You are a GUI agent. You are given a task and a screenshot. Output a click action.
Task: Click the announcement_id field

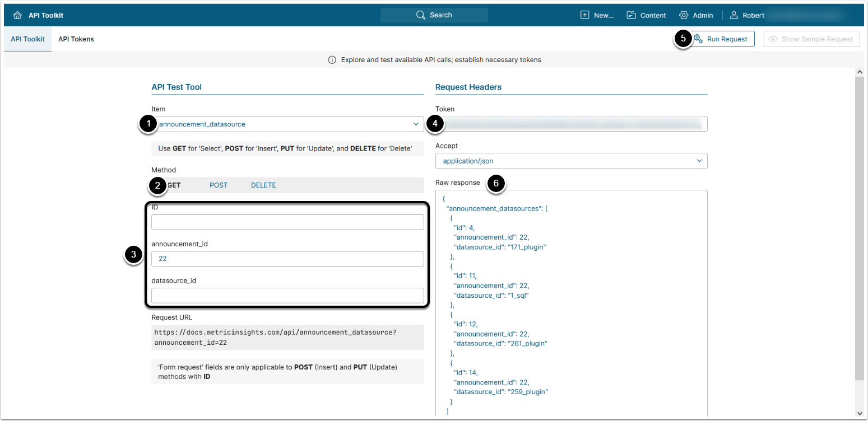click(287, 259)
